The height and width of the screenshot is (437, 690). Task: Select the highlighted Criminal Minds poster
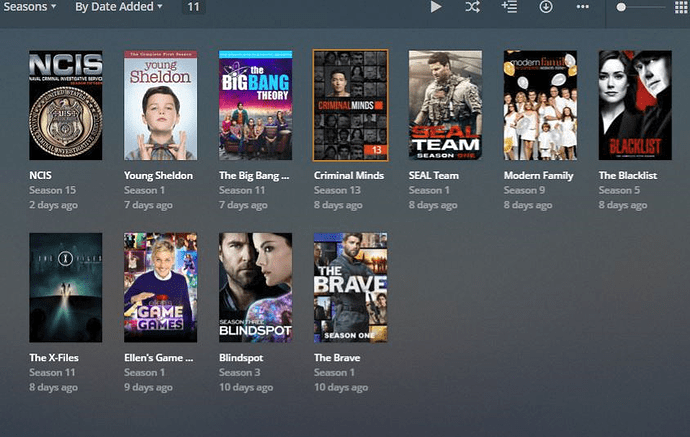click(x=350, y=105)
